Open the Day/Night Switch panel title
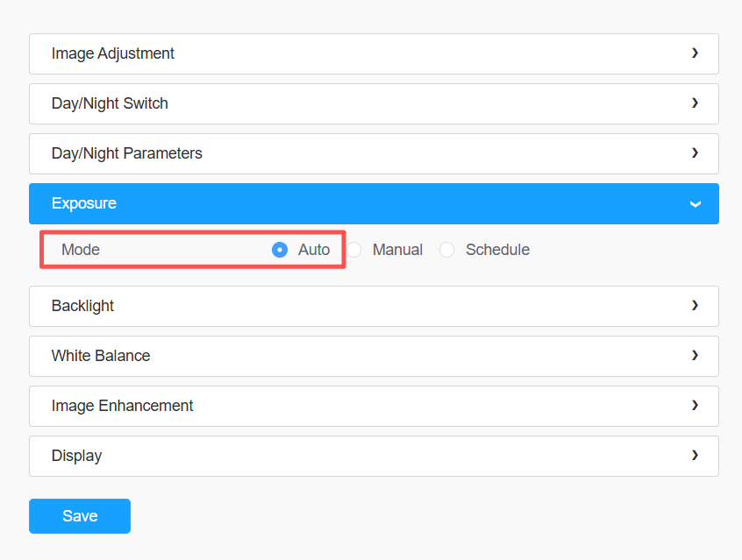The image size is (742, 560). coord(110,103)
